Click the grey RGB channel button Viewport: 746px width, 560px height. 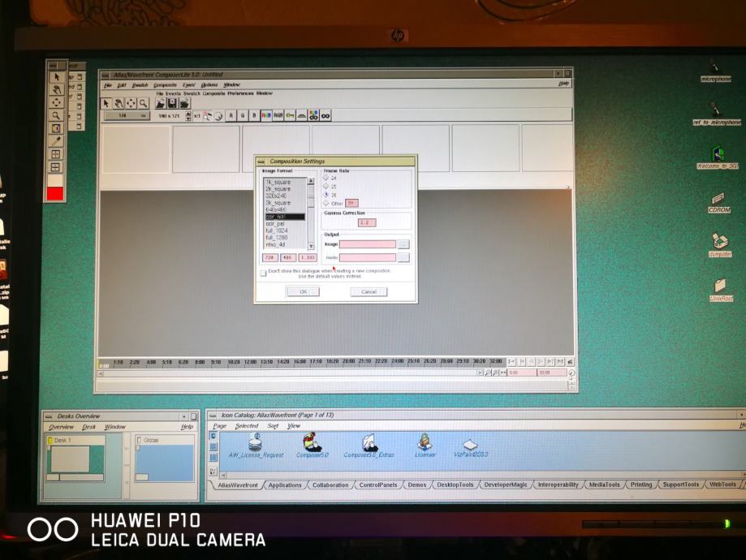(x=278, y=115)
